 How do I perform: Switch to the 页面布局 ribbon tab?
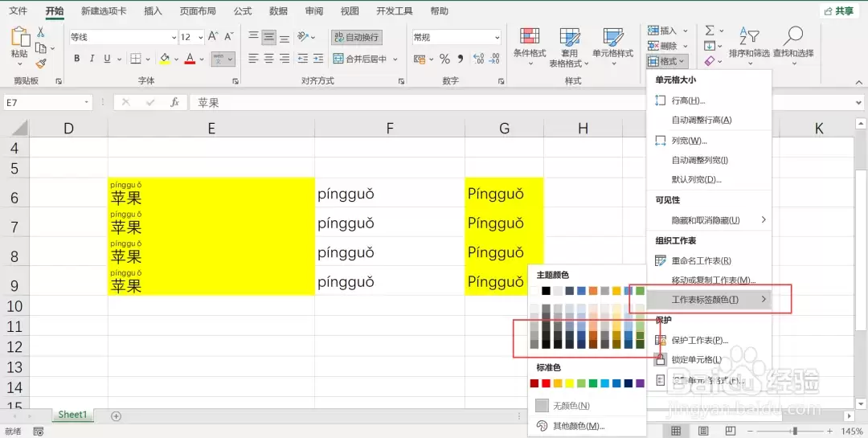(198, 11)
